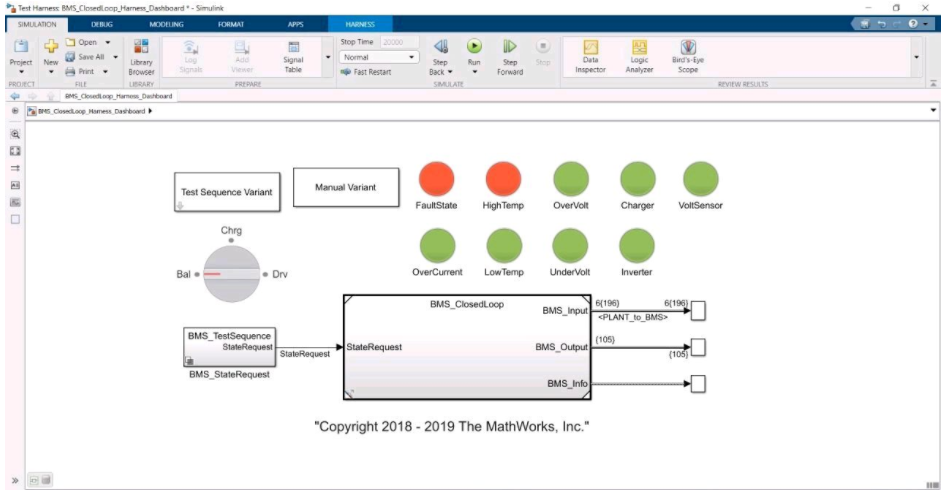Click the Run simulation button
This screenshot has width=949, height=498.
474,46
